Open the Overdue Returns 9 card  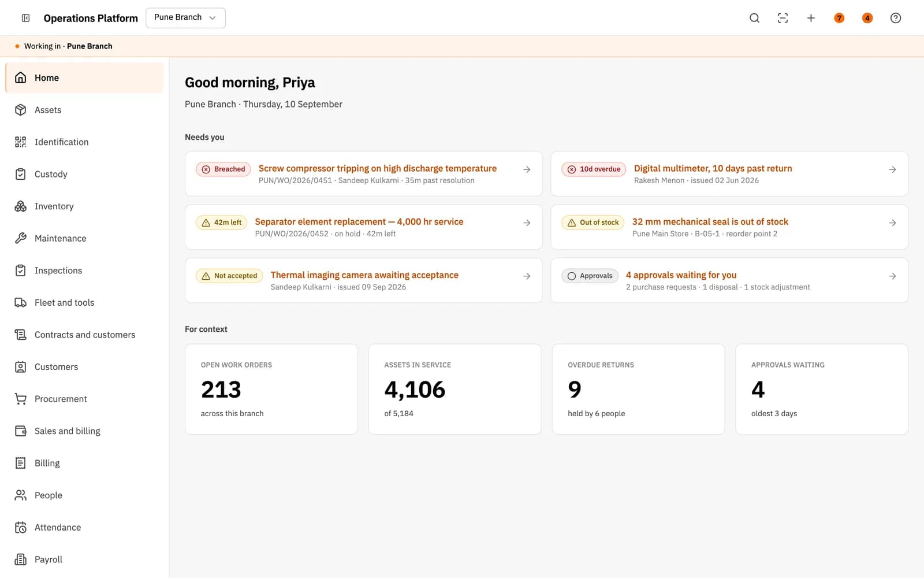638,389
